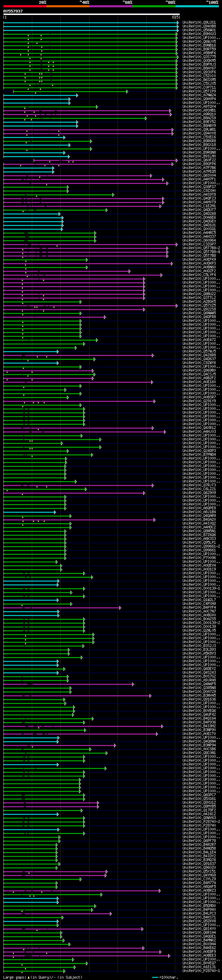Select the AV557937 query name label
Image resolution: width=222 pixels, height=980 pixels.
click(x=13, y=11)
